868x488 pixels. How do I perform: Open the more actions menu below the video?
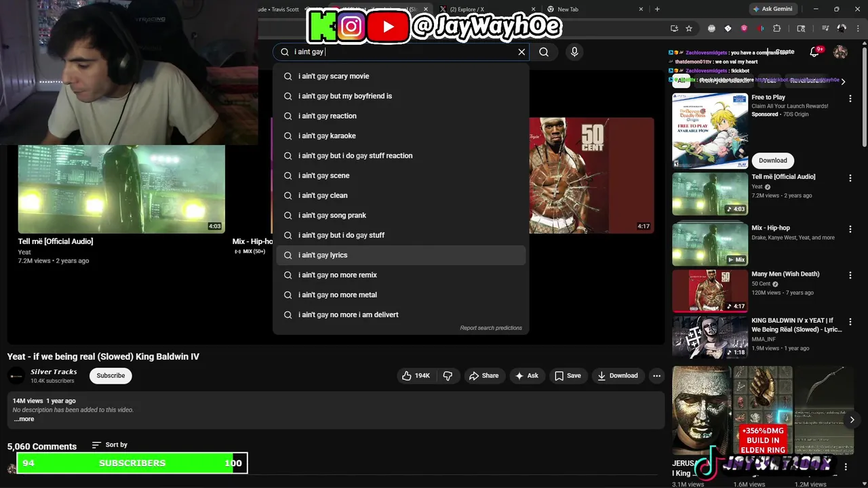(x=656, y=375)
